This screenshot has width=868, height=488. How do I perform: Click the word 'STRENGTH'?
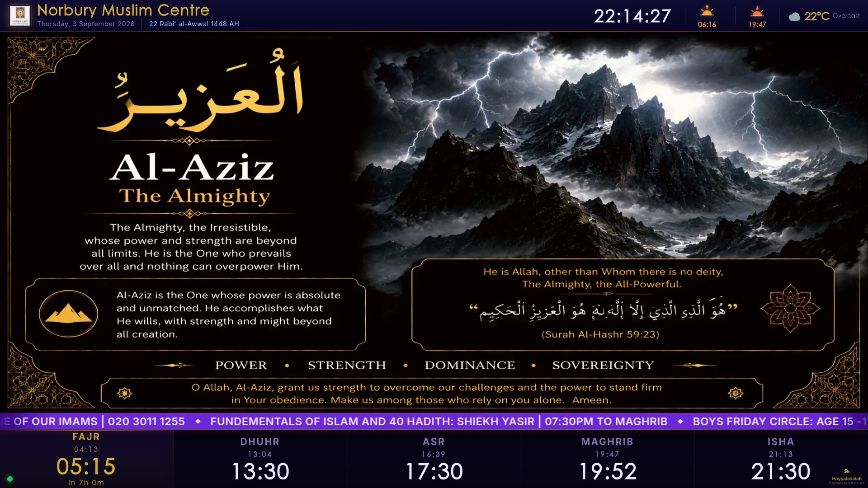(x=347, y=365)
